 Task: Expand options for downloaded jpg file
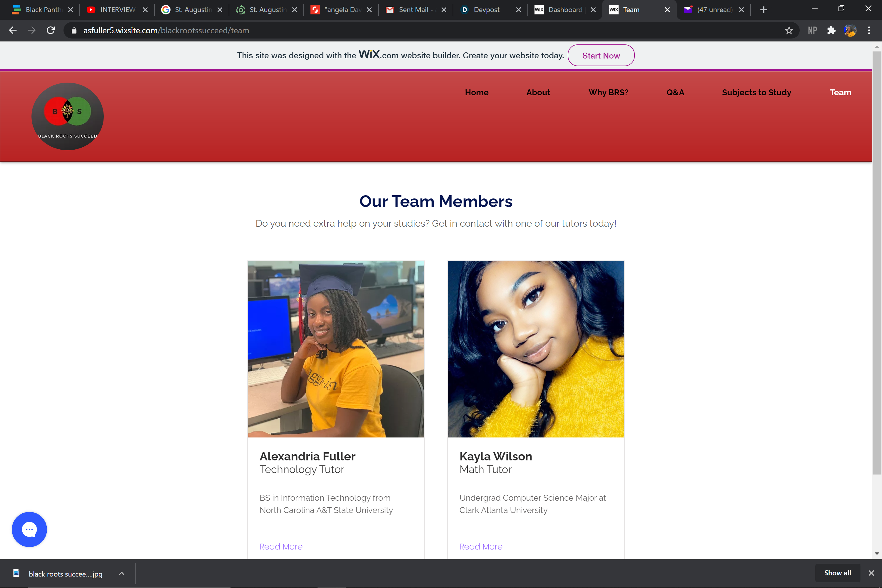(121, 573)
